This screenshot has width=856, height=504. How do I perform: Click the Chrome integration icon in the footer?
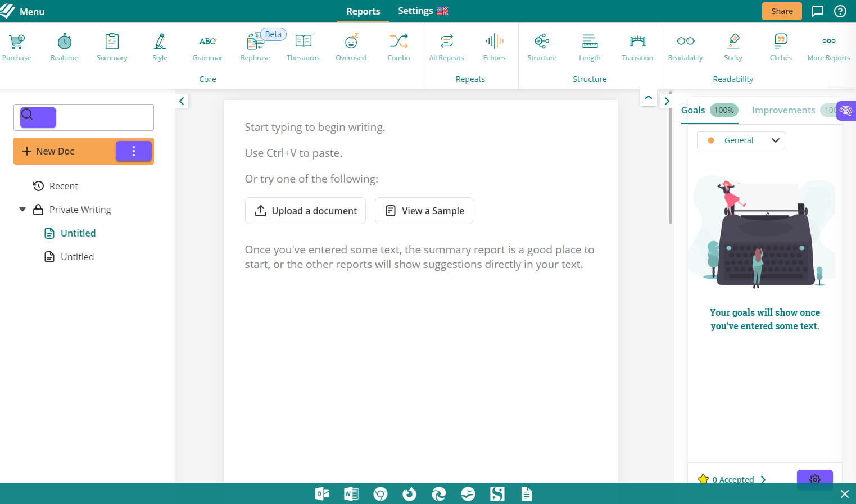(381, 493)
